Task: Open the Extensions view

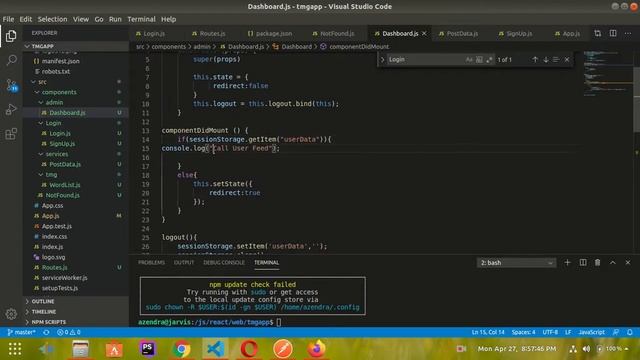Action: pos(11,134)
